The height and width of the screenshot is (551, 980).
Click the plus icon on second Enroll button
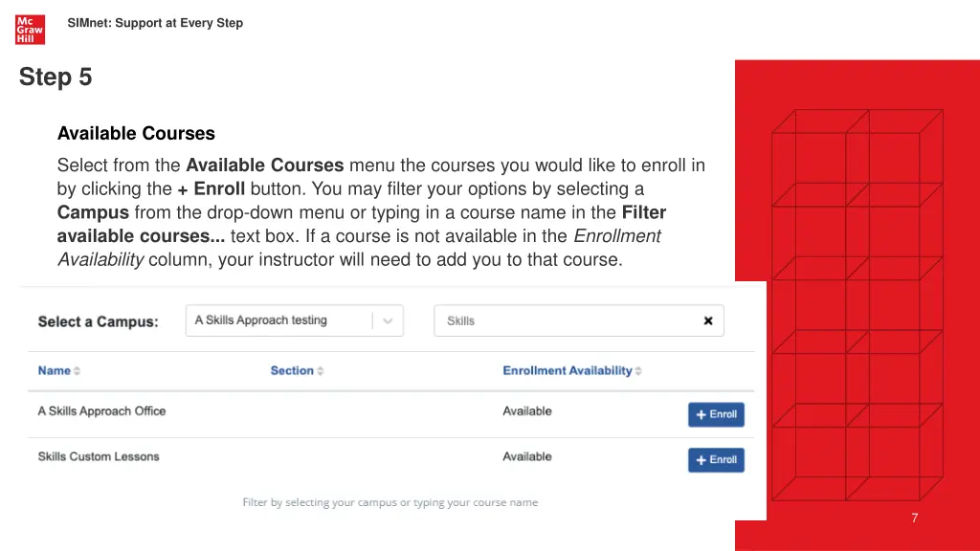click(x=701, y=460)
